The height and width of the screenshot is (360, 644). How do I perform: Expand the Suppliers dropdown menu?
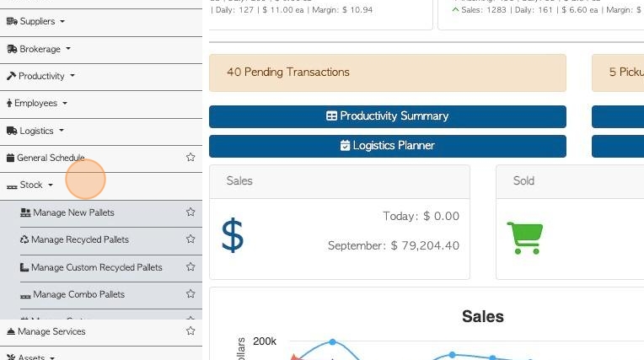pyautogui.click(x=35, y=21)
